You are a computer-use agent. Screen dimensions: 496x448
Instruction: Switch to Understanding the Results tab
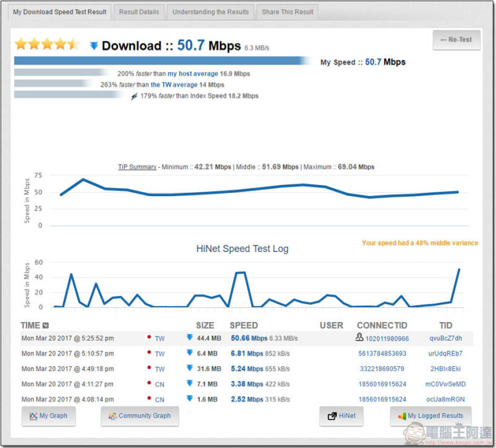tap(210, 12)
